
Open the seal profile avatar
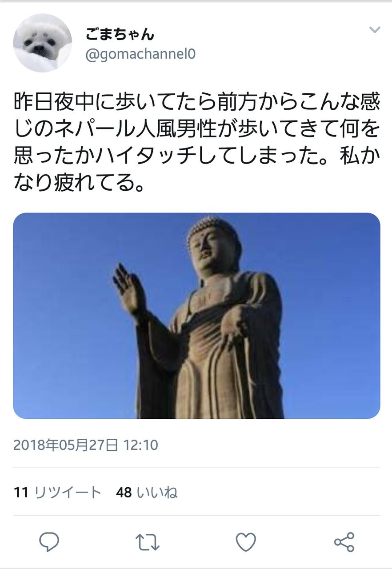[x=42, y=43]
